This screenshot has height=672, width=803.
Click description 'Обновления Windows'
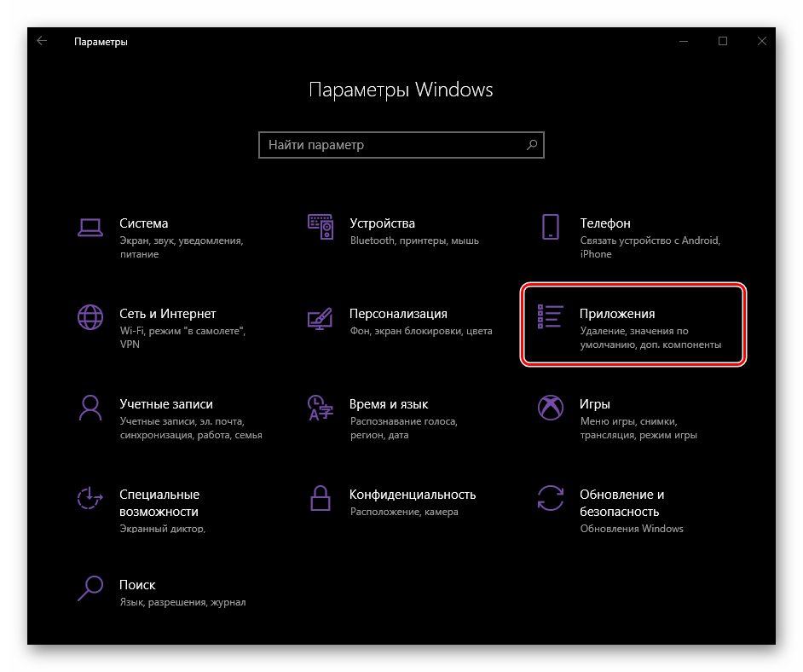632,529
